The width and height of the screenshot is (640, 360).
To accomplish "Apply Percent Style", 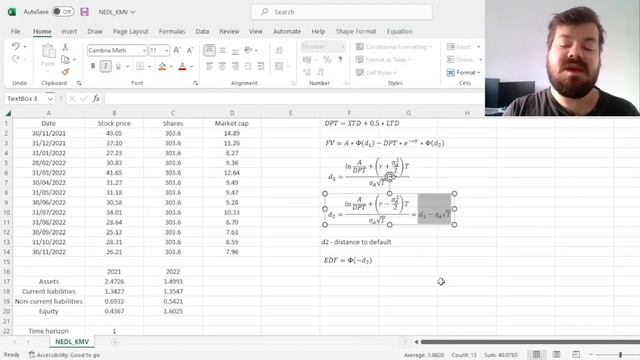I will (x=327, y=60).
